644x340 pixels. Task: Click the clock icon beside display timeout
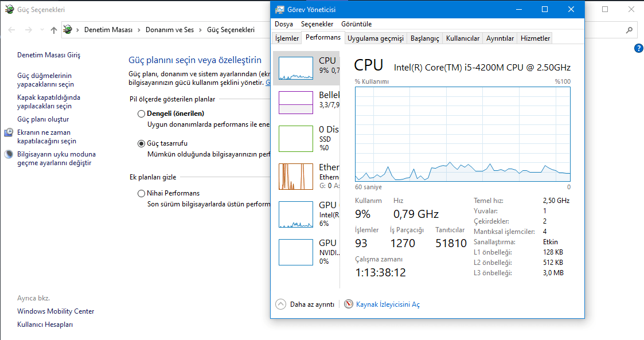9,132
